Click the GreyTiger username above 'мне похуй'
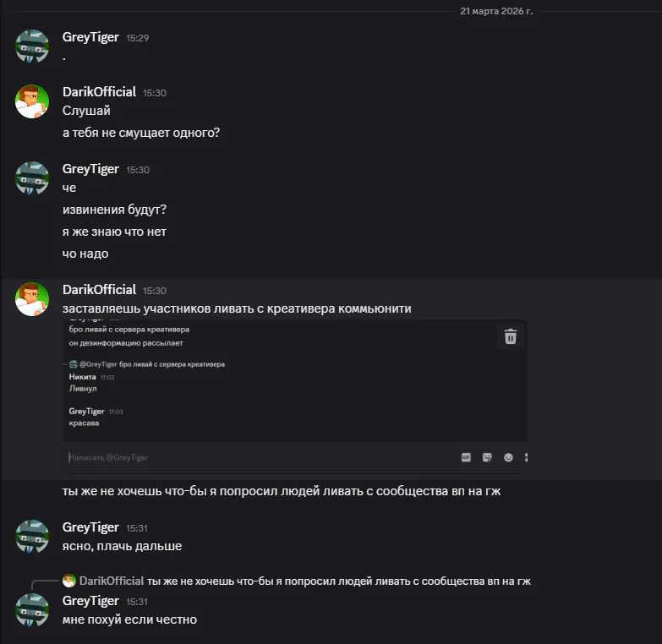This screenshot has height=644, width=662. 90,601
